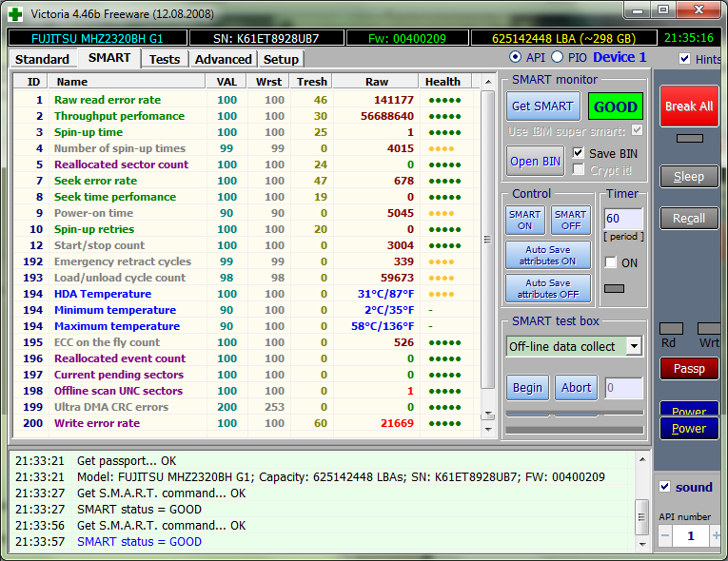
Task: Toggle the sound checkbox
Action: 664,486
